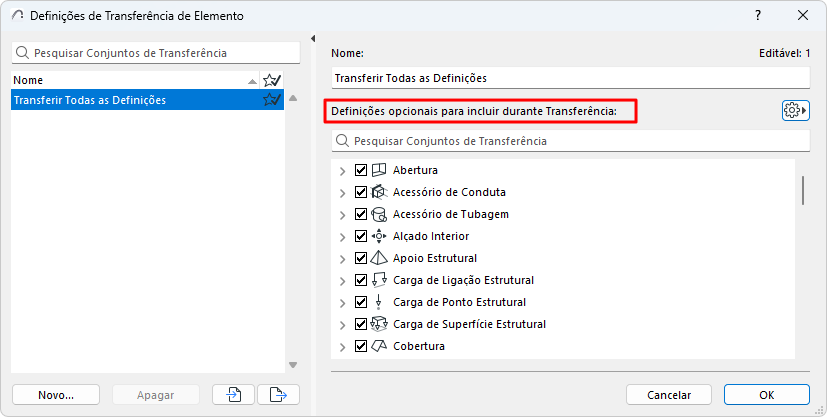827x417 pixels.
Task: Open the gear settings dropdown button
Action: pos(795,110)
